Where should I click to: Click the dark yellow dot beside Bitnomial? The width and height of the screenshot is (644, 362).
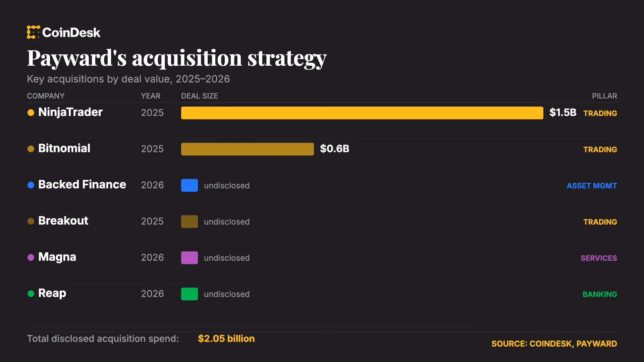click(x=31, y=149)
